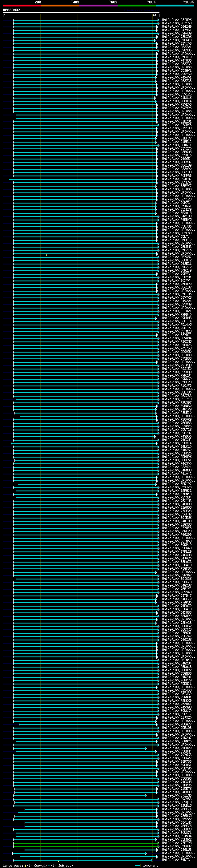This screenshot has height=868, width=197.
Task: Open hit UniRef100_Q642H9
Action: point(177,26)
